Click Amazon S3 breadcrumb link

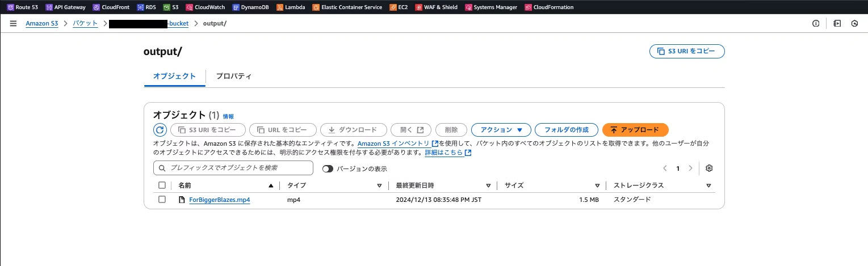[42, 24]
